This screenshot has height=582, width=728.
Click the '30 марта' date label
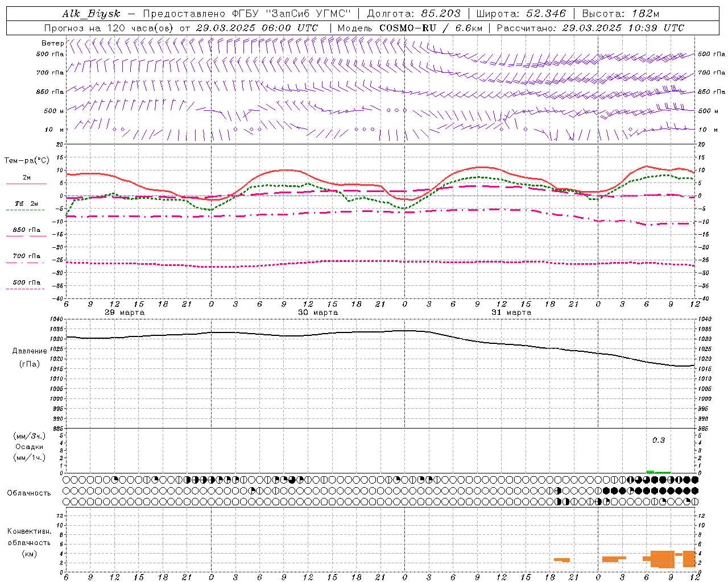pyautogui.click(x=318, y=313)
